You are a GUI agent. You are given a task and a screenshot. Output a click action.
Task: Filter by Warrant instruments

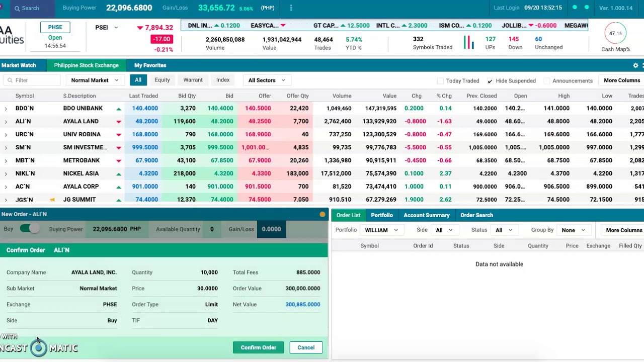(x=193, y=80)
